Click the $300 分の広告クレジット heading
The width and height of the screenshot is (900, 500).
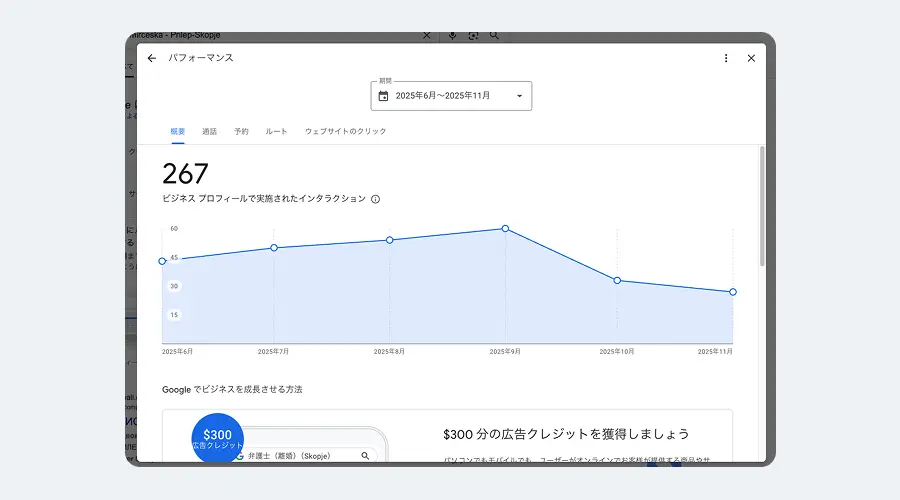click(x=566, y=434)
